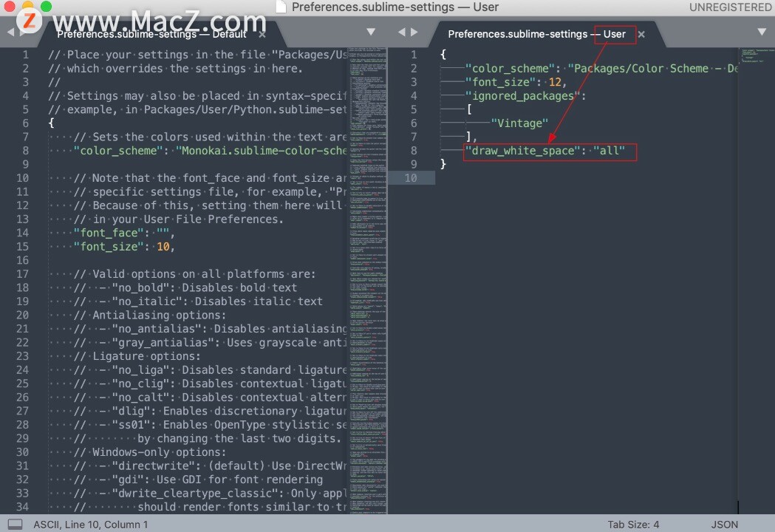Click line number 15 in left gutter
This screenshot has height=532, width=775.
[22, 246]
